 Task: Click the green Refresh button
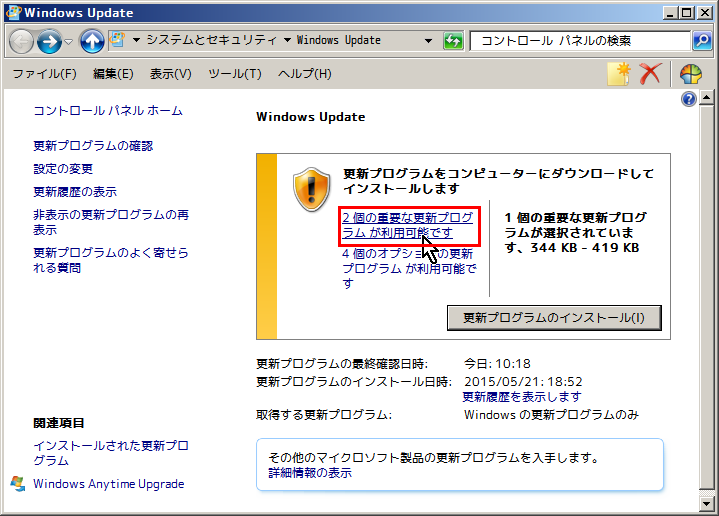(453, 41)
